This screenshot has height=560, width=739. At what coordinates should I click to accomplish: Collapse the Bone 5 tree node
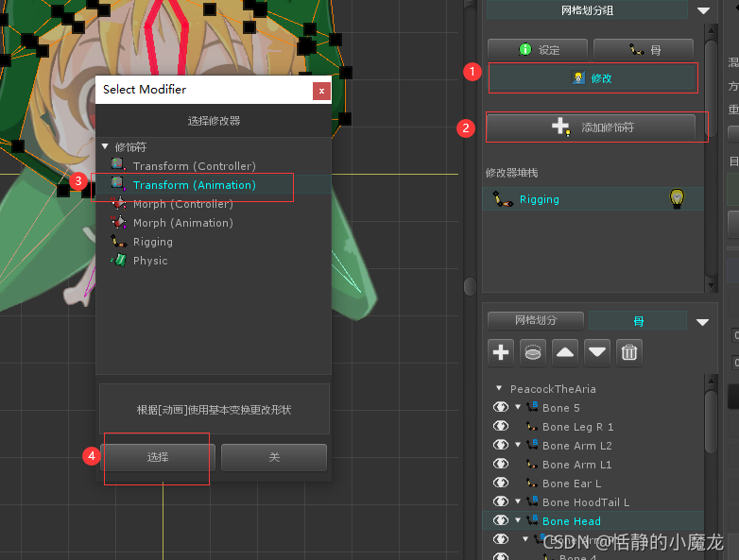(x=518, y=407)
